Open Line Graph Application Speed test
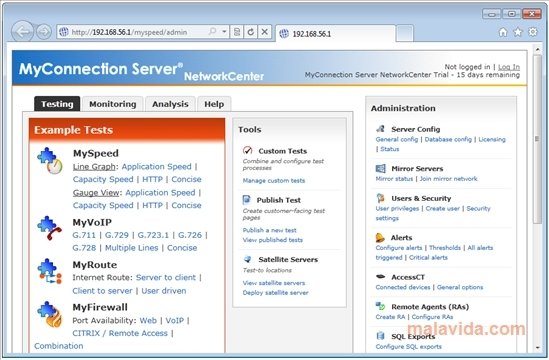The width and height of the screenshot is (549, 360). click(157, 166)
